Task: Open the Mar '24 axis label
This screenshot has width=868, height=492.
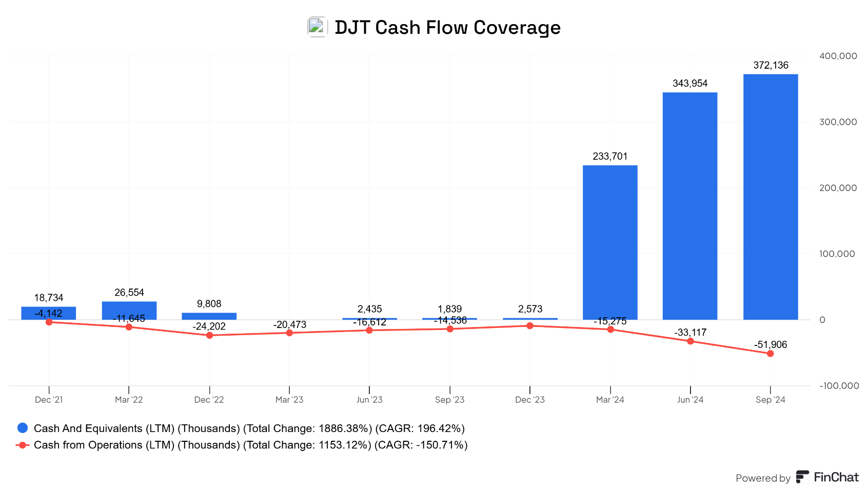Action: pos(609,399)
